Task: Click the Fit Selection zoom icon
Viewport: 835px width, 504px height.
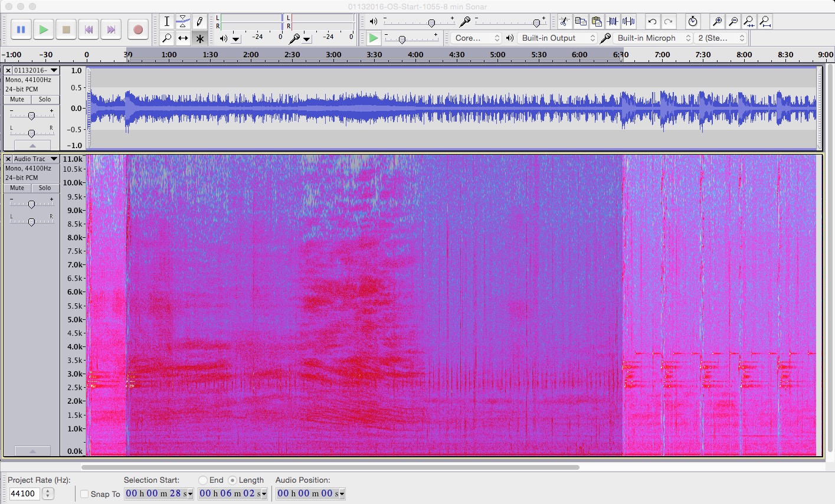Action: (749, 22)
